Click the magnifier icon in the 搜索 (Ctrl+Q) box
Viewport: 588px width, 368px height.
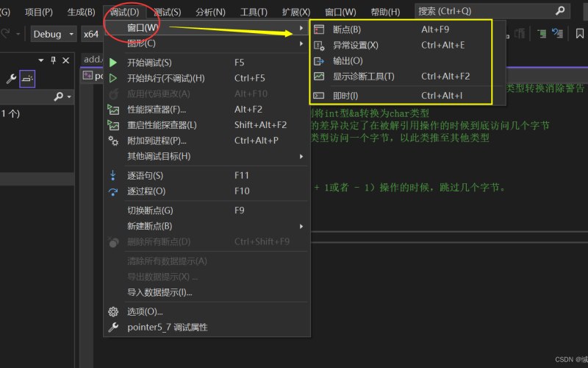click(x=560, y=11)
